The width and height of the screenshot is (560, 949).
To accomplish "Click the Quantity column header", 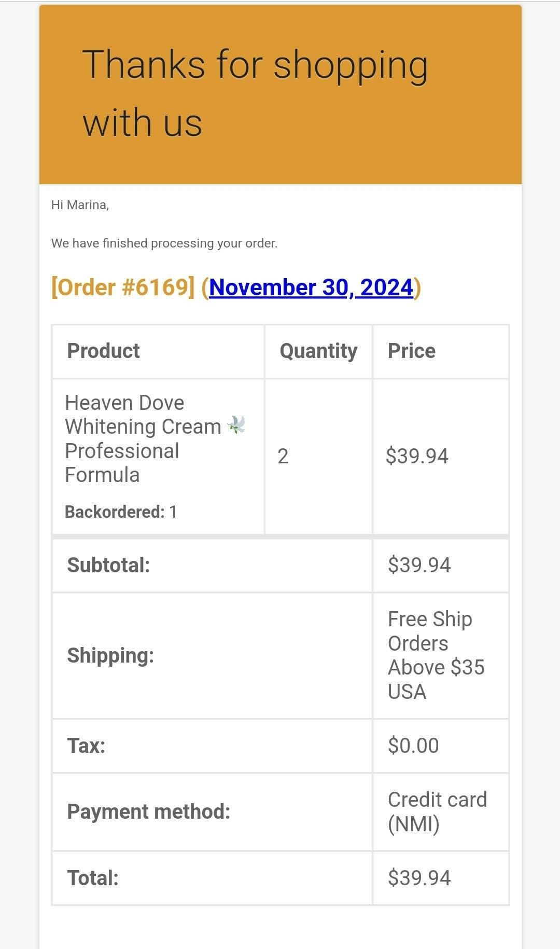I will click(318, 351).
